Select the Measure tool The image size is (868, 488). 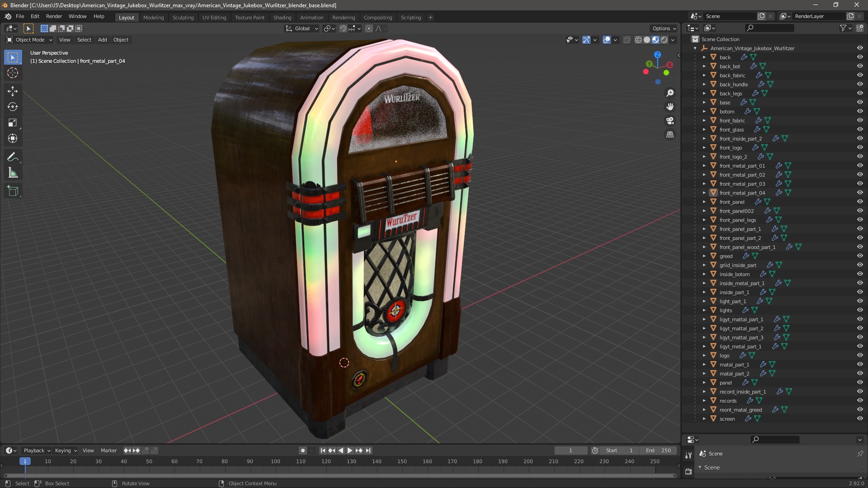(x=13, y=173)
